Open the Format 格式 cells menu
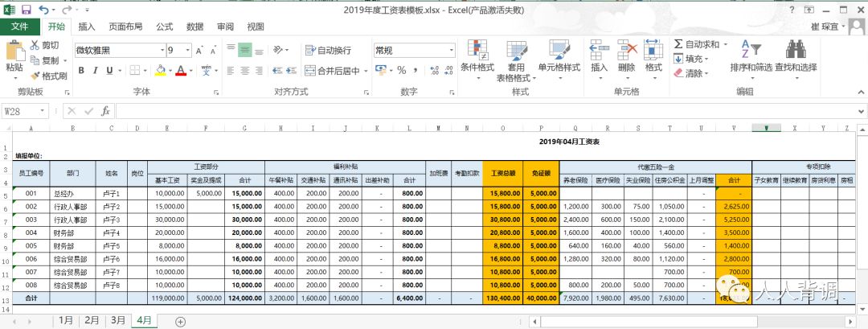868x329 pixels. 653,61
